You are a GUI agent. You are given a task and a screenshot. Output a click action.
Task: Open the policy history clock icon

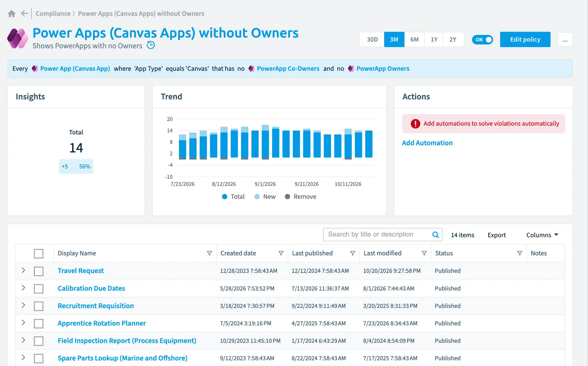tap(151, 45)
